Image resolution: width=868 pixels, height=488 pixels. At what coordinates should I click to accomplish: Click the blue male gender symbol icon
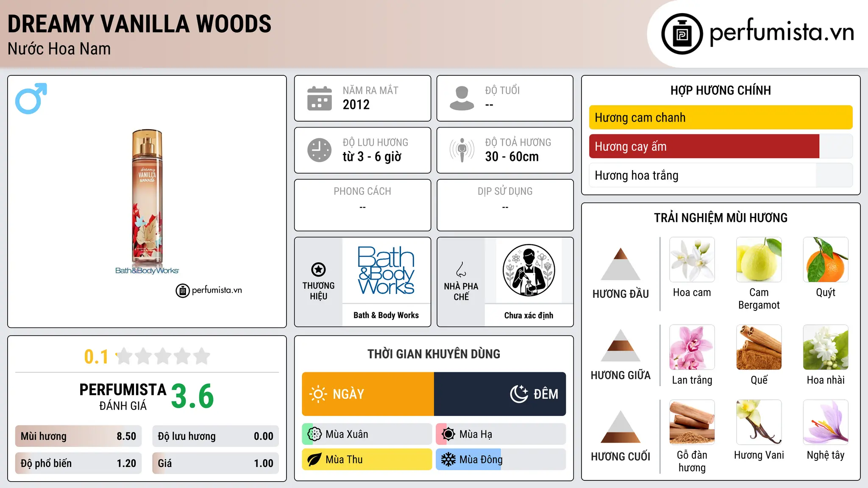click(x=31, y=98)
